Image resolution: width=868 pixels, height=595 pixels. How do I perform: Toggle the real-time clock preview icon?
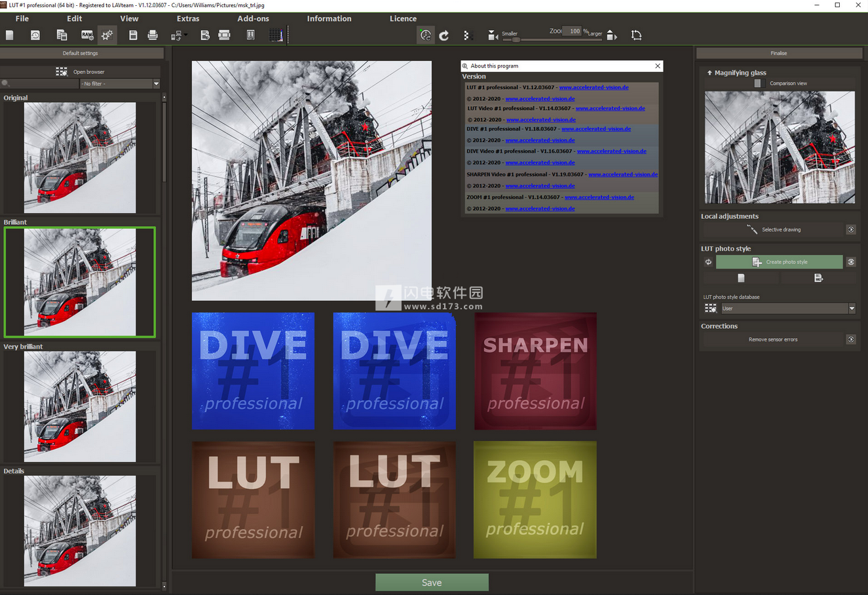coord(426,35)
